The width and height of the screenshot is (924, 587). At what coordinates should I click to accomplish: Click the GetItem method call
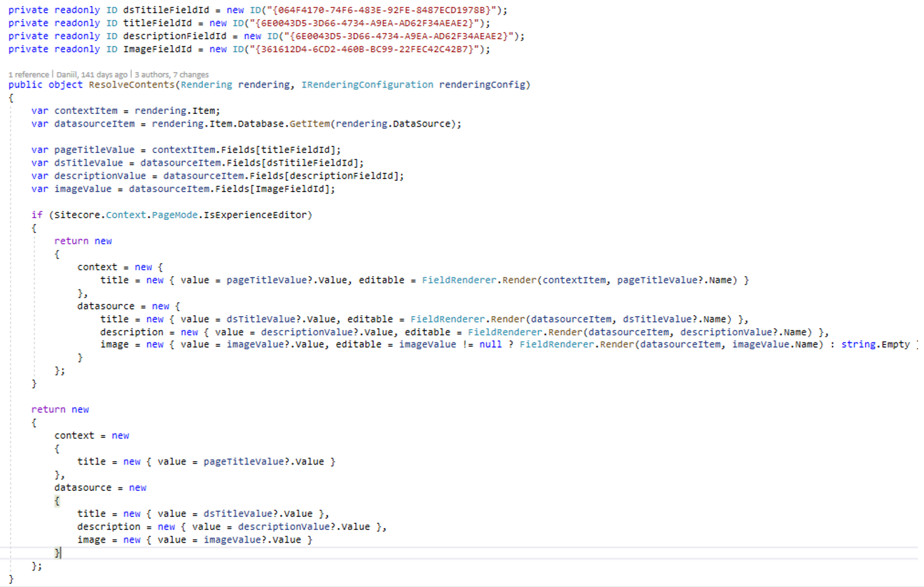[309, 124]
